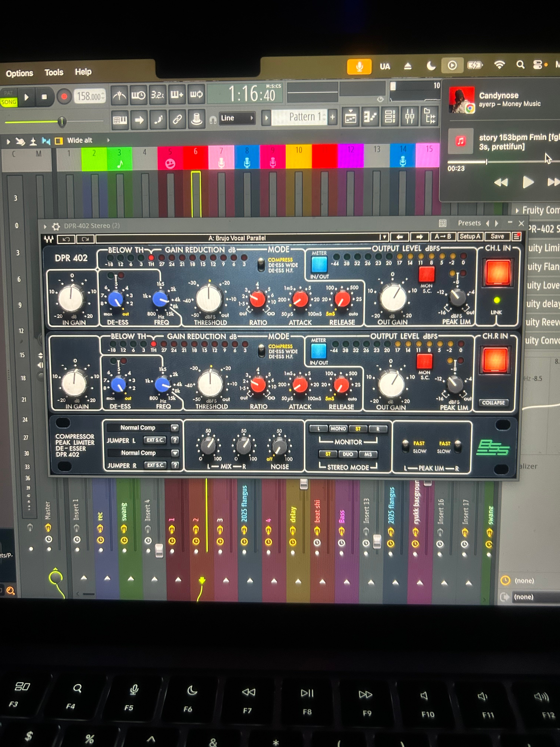Click the FL Studio transport play button

click(26, 97)
